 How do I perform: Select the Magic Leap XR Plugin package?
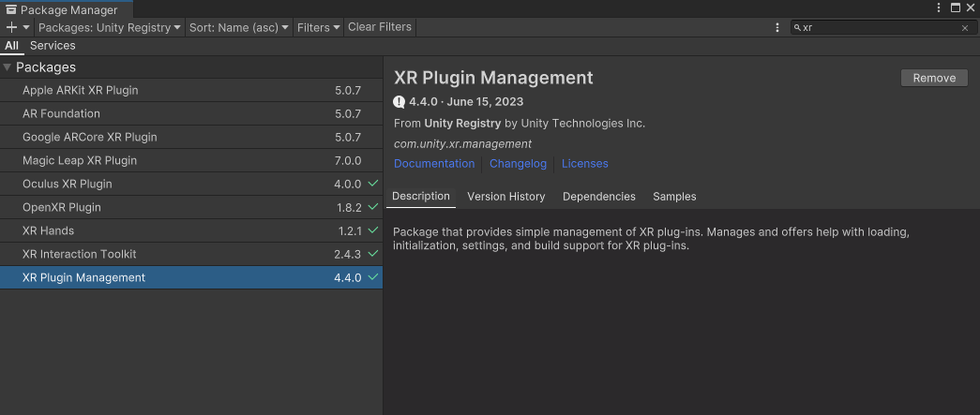point(191,160)
